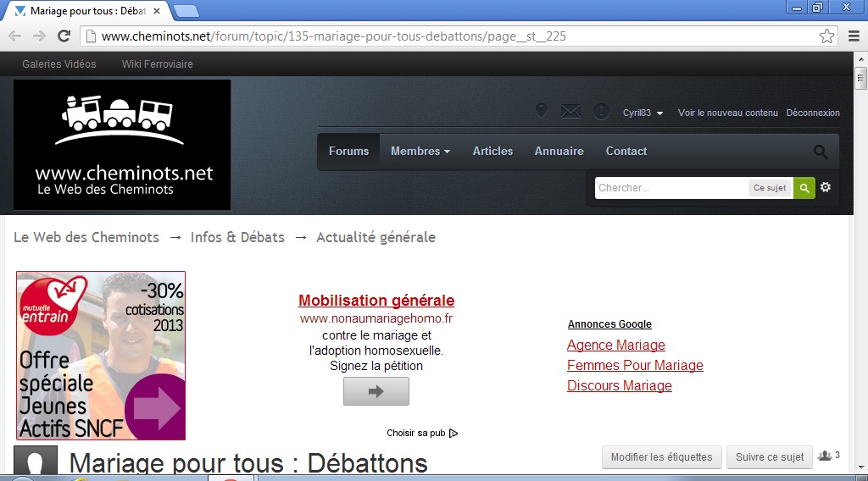
Task: Open the Annuaire menu item
Action: (559, 152)
